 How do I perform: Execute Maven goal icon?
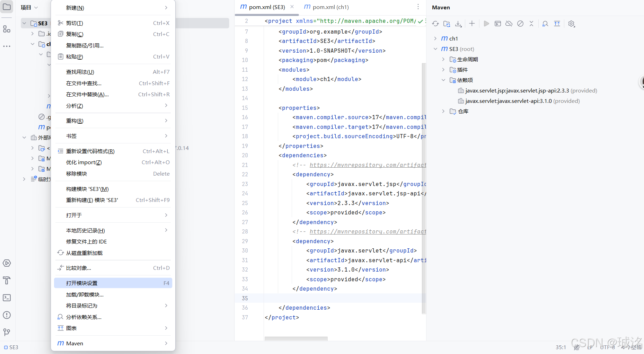(x=498, y=24)
